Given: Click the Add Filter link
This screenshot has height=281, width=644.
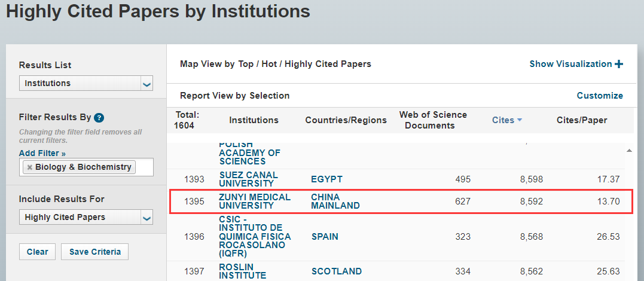Looking at the screenshot, I should [x=42, y=153].
